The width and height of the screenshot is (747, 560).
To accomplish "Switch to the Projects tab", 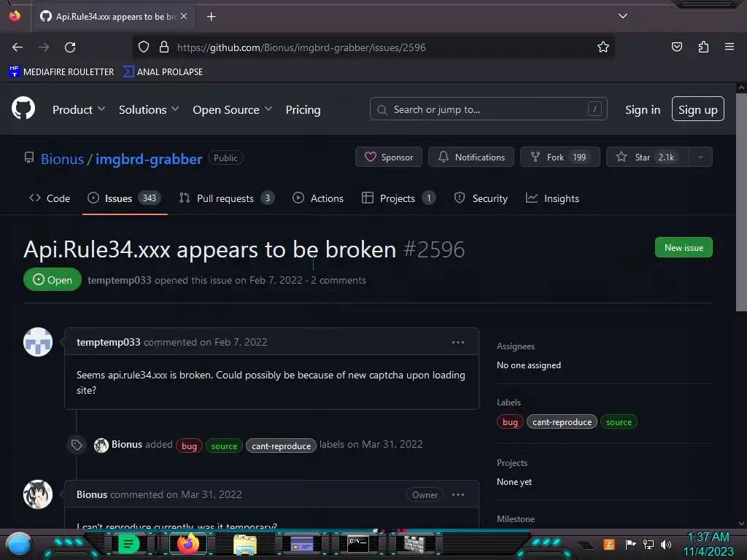I will point(399,198).
